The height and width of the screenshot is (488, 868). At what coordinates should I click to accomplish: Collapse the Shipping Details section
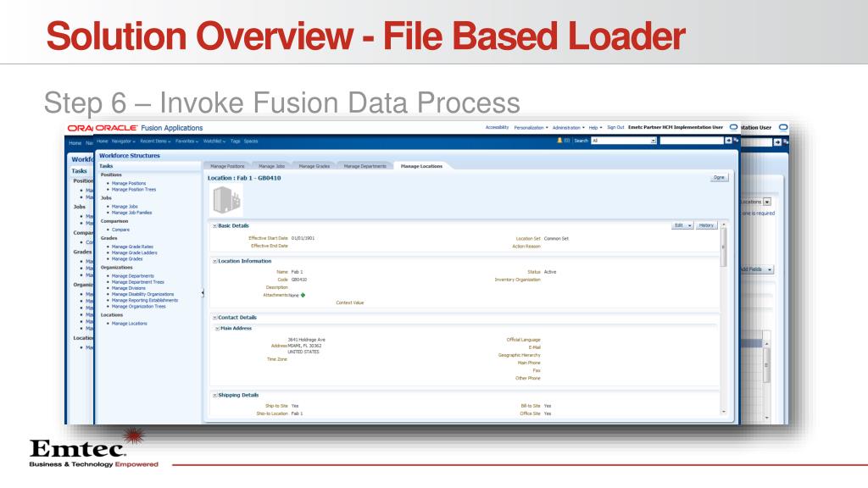click(214, 395)
